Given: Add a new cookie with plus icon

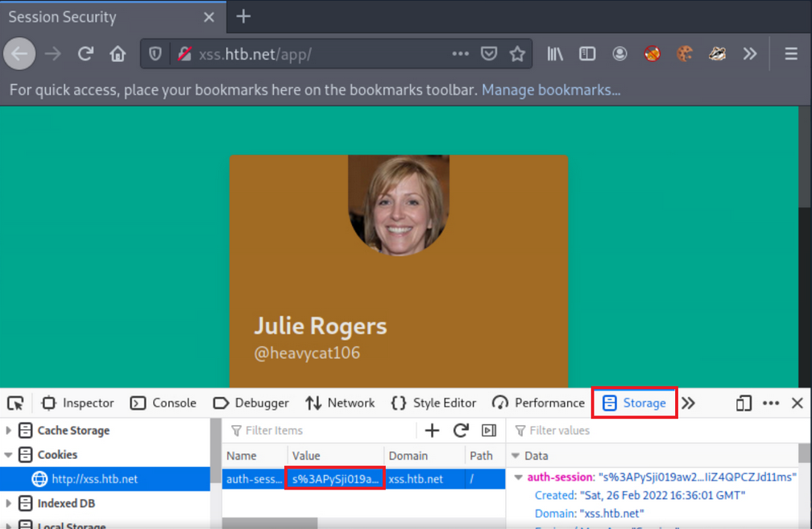Looking at the screenshot, I should (x=432, y=431).
